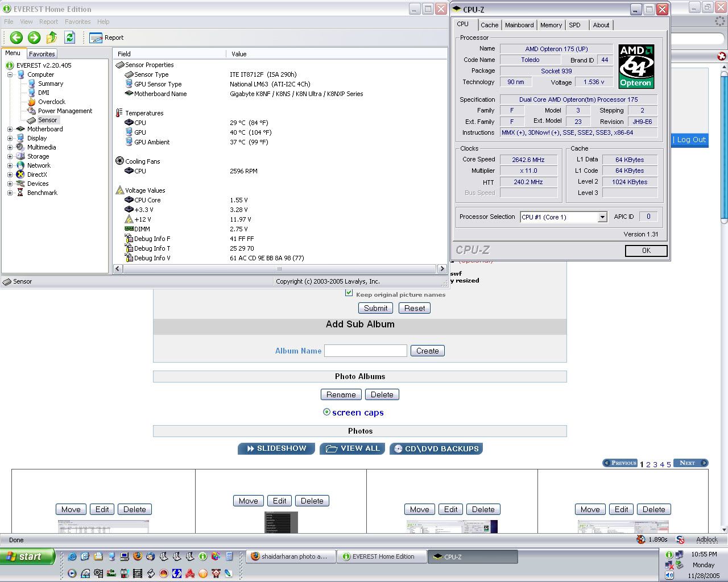Switch to shaidarharan photo taskbar button
The width and height of the screenshot is (728, 582).
pyautogui.click(x=290, y=557)
